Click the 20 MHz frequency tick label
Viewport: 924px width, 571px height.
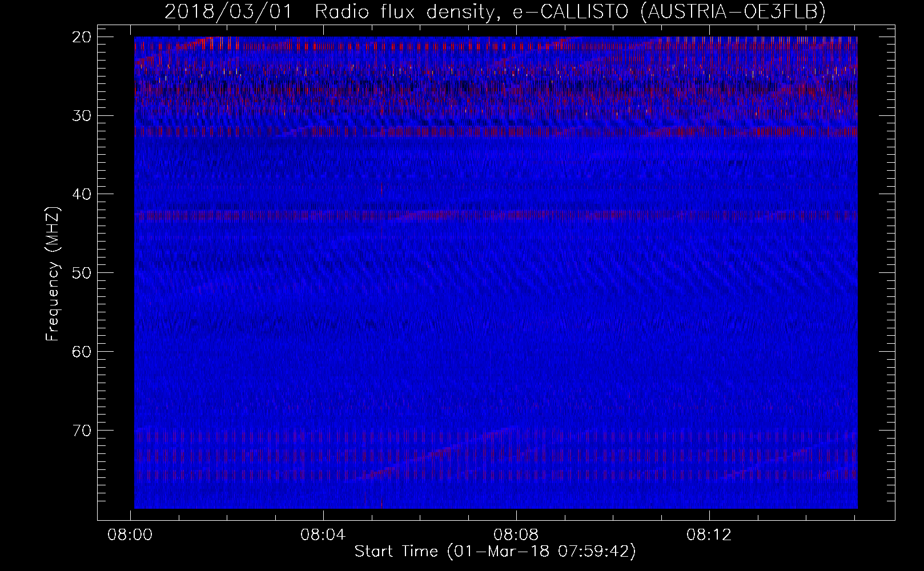tap(82, 37)
